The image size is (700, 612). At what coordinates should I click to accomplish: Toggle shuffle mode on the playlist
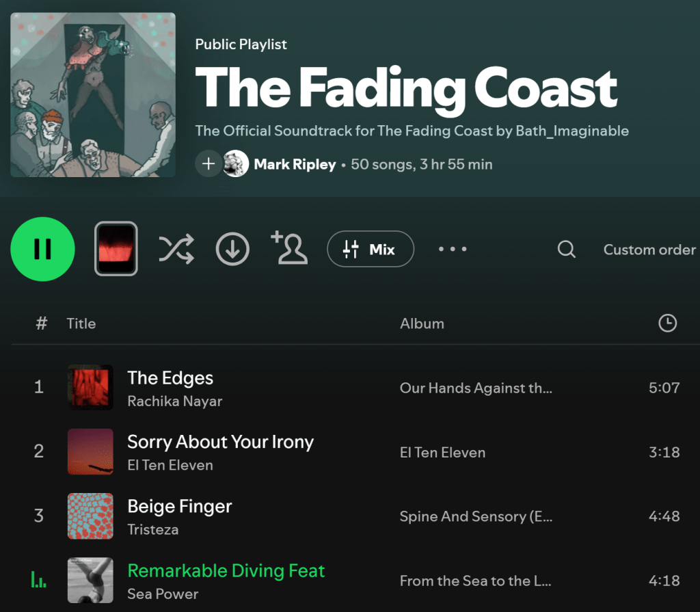tap(176, 249)
